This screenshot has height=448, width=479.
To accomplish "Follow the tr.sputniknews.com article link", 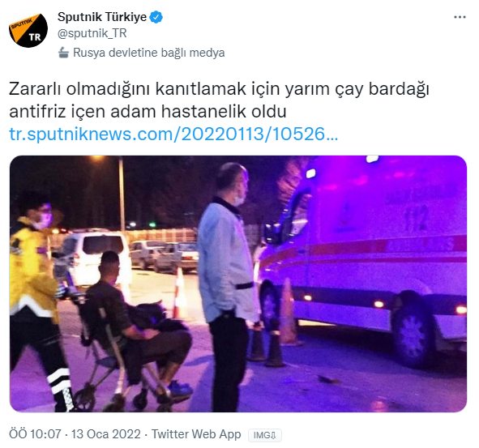I will click(173, 134).
